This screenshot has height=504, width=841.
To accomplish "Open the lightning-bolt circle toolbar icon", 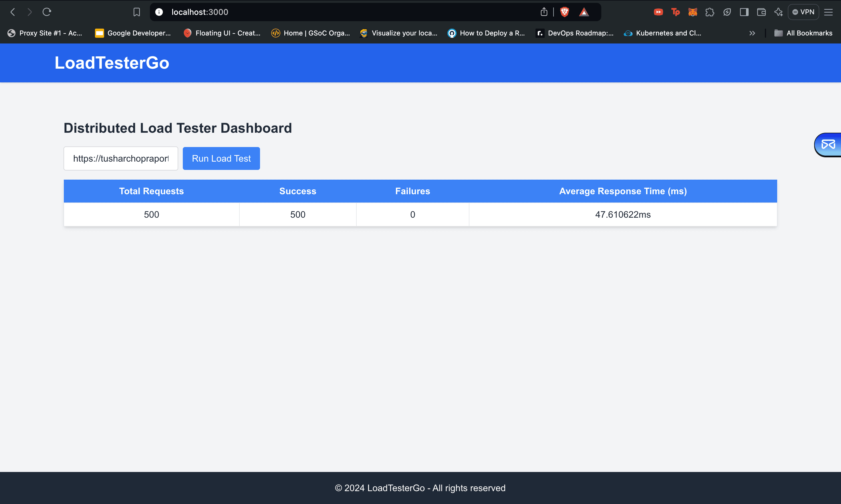I will (x=727, y=12).
